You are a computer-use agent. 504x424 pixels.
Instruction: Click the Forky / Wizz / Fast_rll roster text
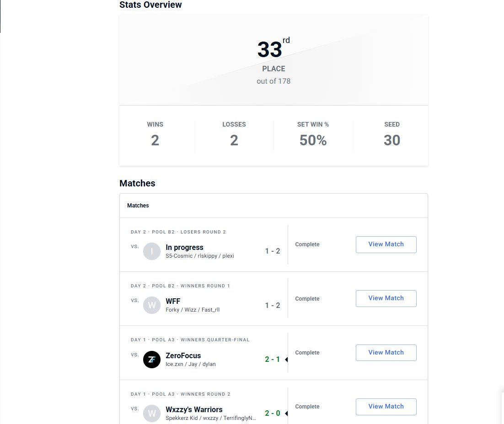coord(193,310)
